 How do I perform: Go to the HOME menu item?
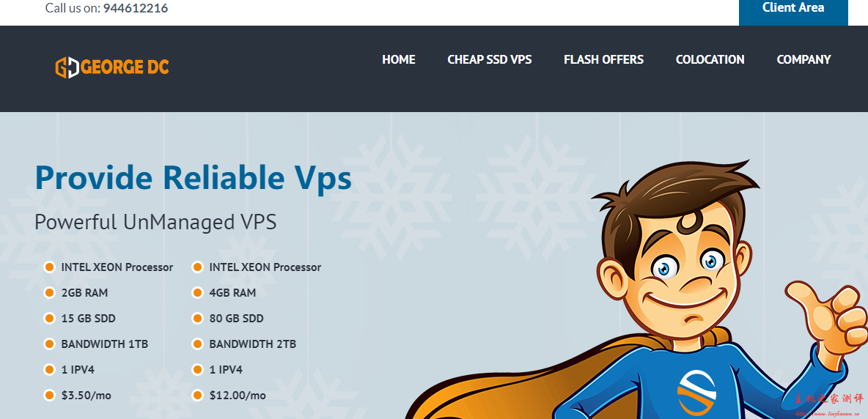pos(399,59)
